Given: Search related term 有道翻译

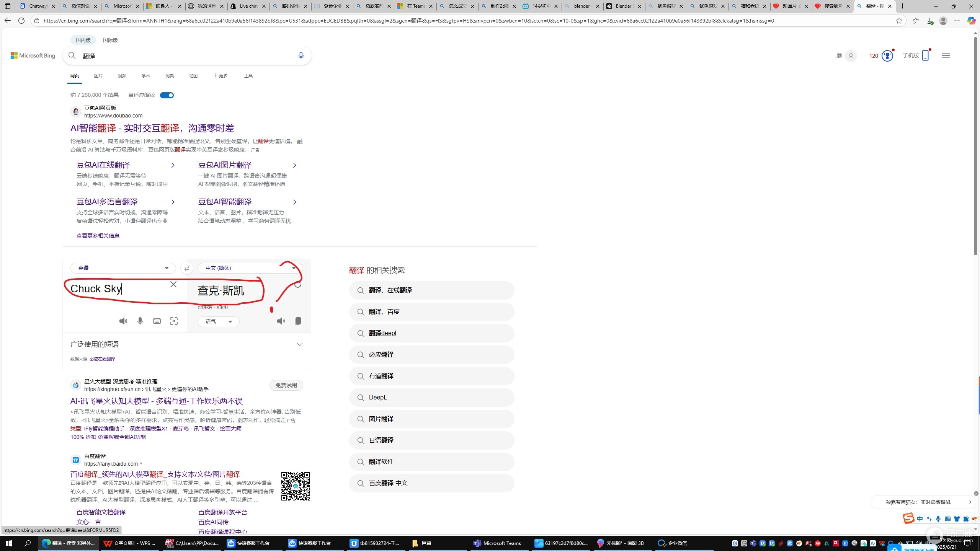Looking at the screenshot, I should tap(431, 376).
